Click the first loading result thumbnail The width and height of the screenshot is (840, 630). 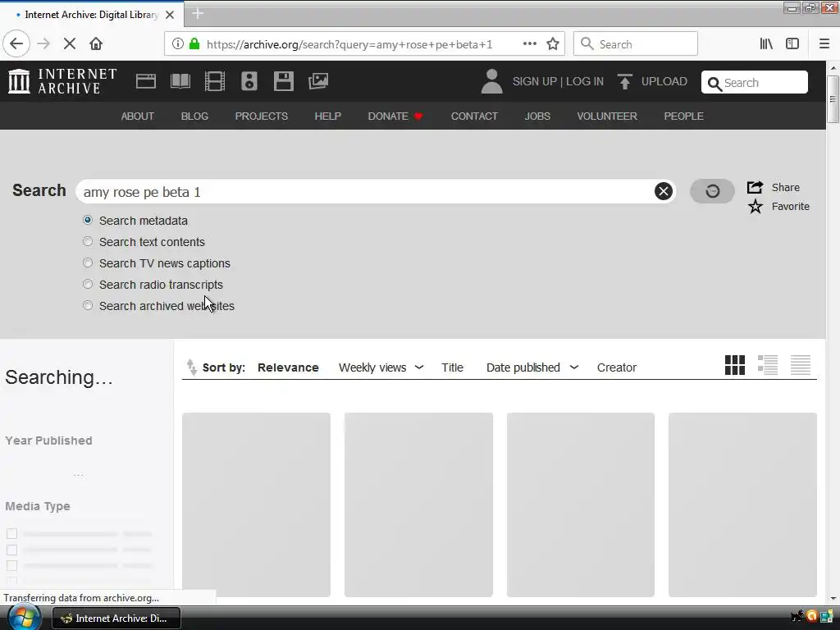coord(256,504)
